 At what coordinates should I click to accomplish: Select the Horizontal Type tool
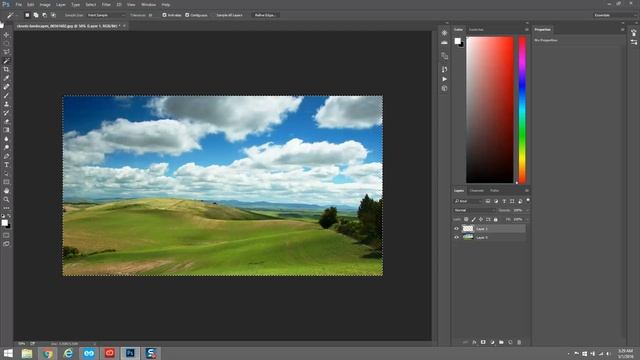tap(6, 165)
